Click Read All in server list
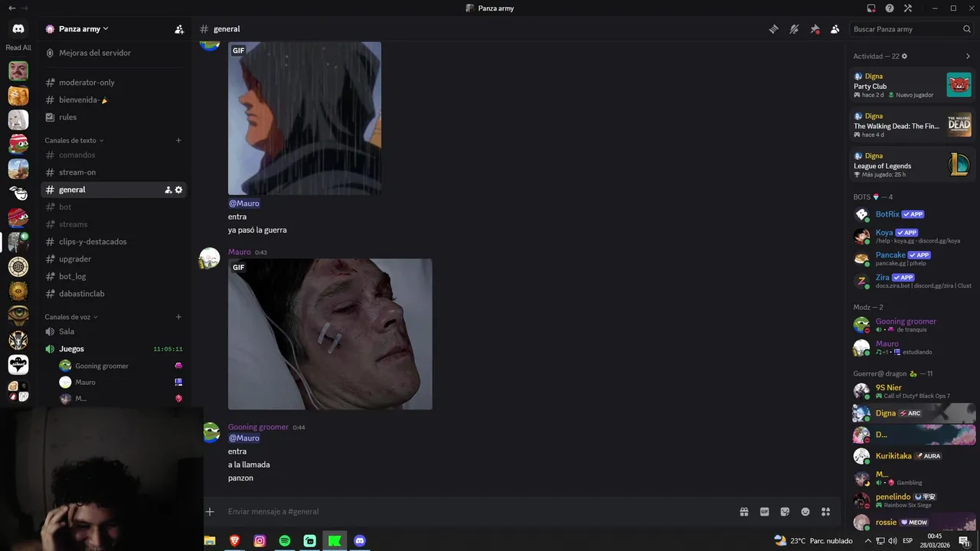Screen dimensions: 980x551 pyautogui.click(x=18, y=47)
